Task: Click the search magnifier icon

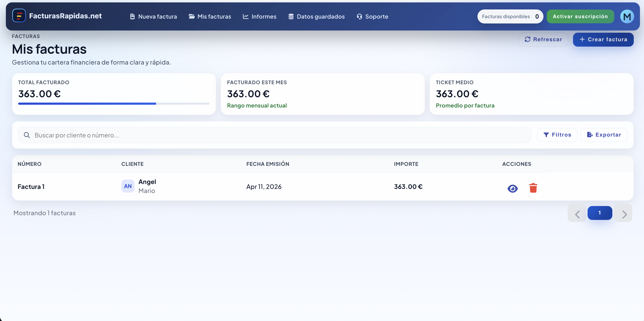Action: pos(27,135)
